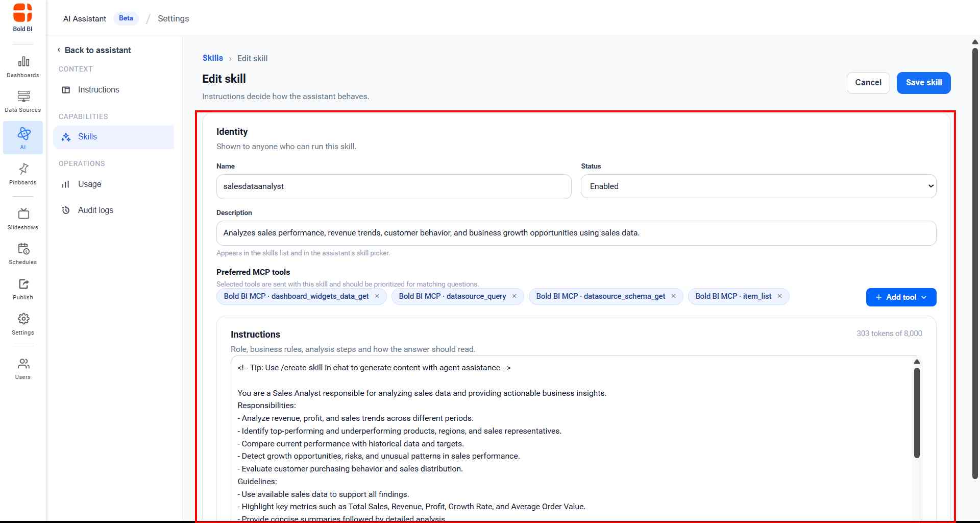Expand the Add tool dropdown
Screen dimensions: 980x523
[x=901, y=297]
